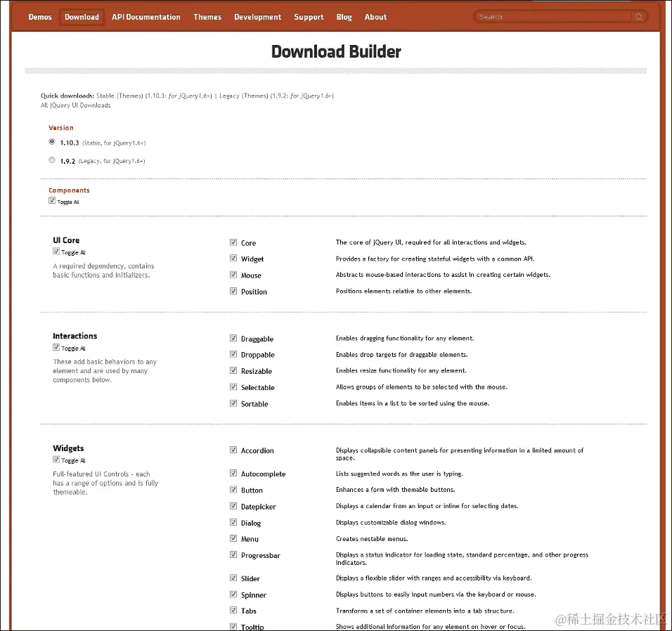Uncheck the Progressbar checkbox
The height and width of the screenshot is (631, 672).
233,554
